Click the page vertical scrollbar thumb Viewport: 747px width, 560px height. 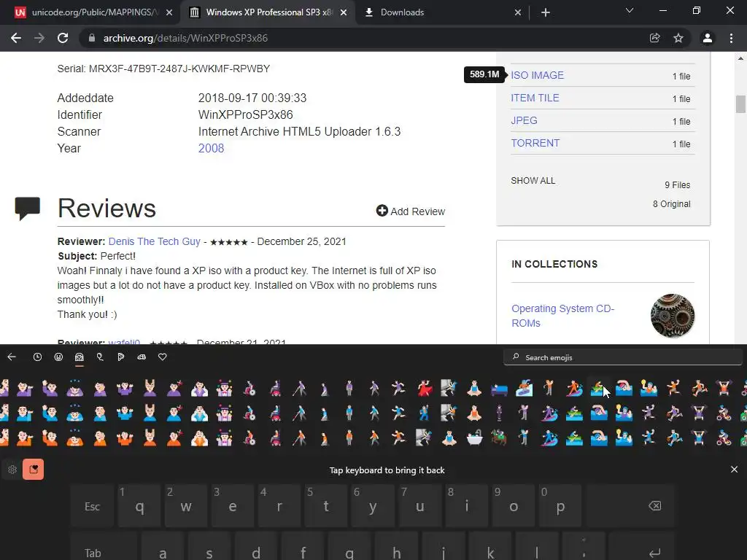coord(740,104)
